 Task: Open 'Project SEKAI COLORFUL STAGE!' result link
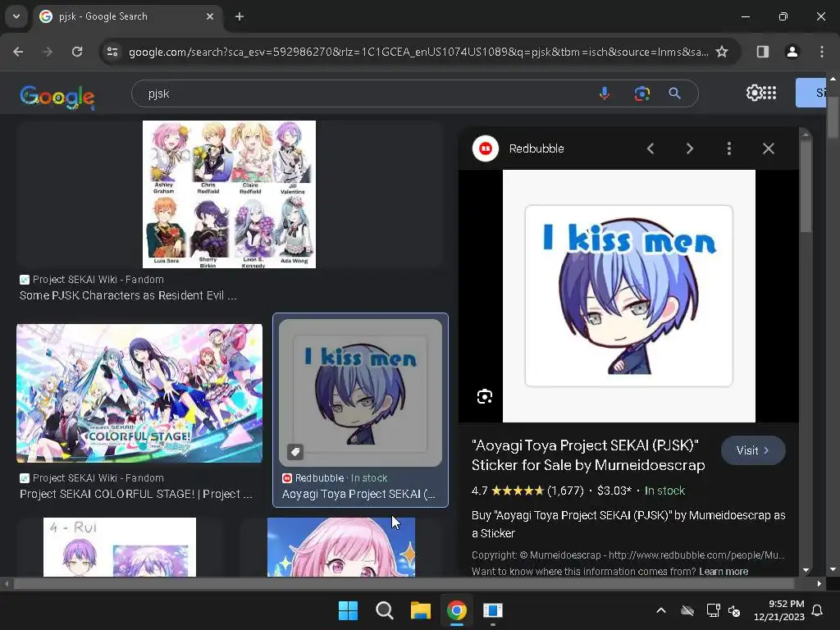(x=136, y=494)
